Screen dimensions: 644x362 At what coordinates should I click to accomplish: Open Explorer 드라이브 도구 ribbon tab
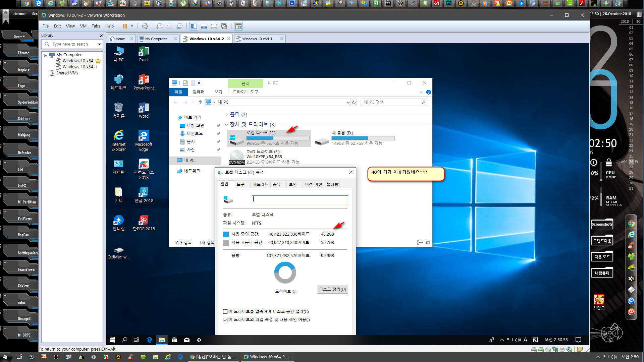pos(246,92)
